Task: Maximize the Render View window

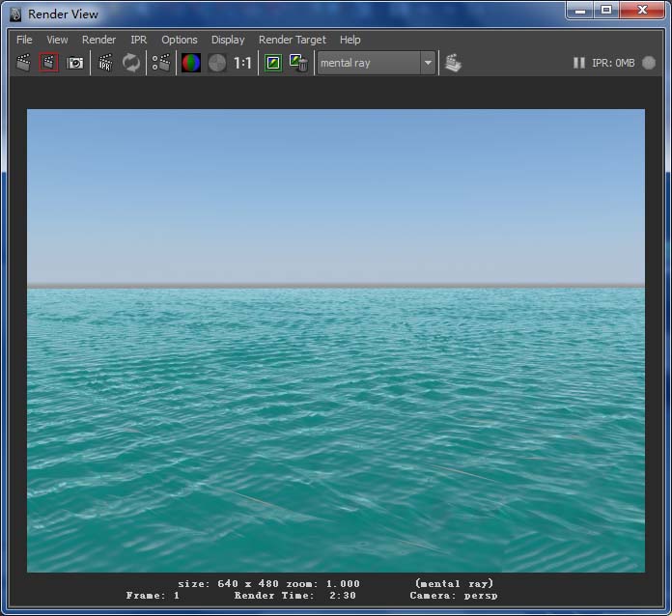Action: pyautogui.click(x=606, y=11)
